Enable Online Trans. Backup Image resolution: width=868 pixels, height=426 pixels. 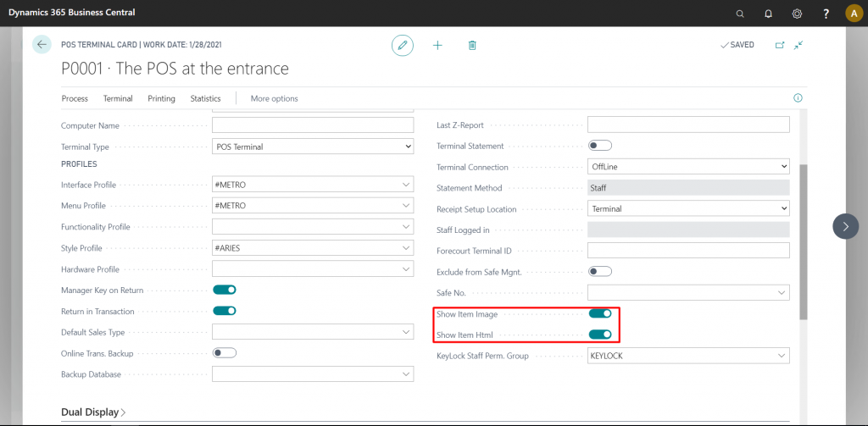tap(224, 353)
